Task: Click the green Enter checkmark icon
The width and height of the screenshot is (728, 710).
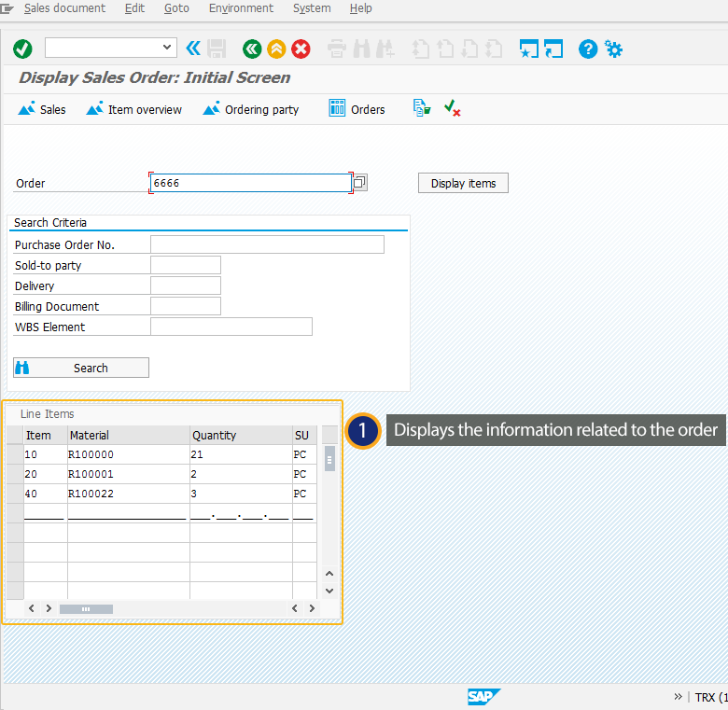Action: (22, 49)
